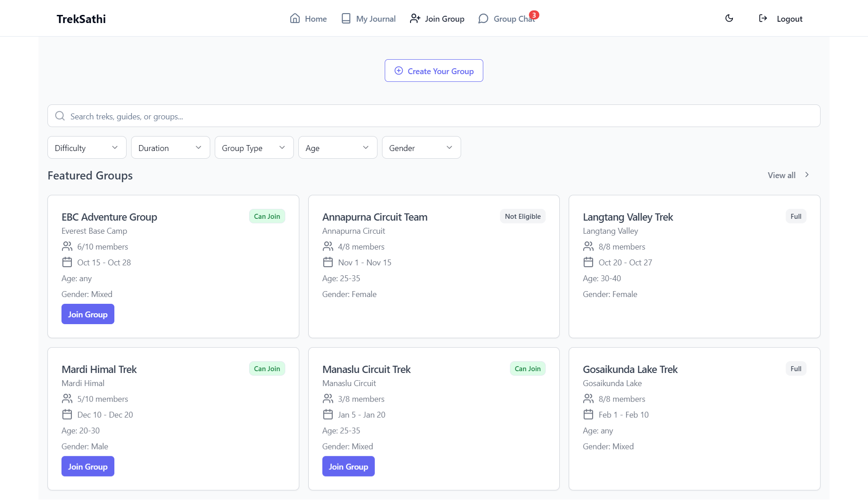
Task: Open the Group Type dropdown
Action: point(254,148)
